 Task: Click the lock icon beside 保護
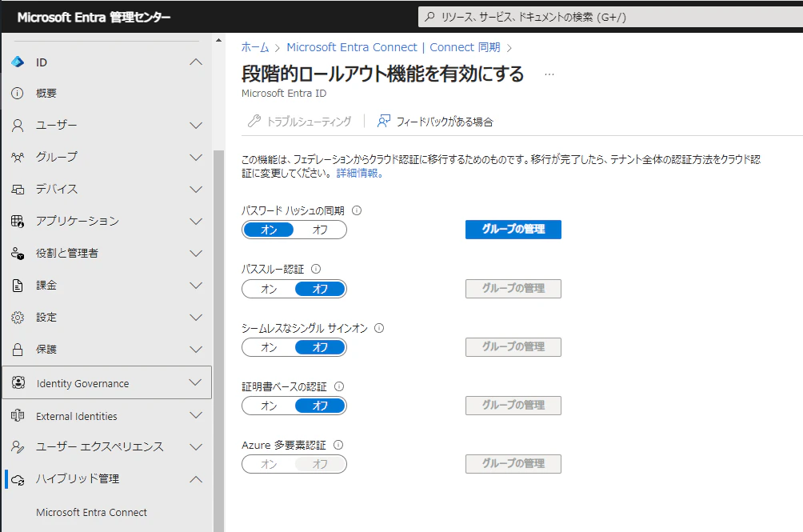click(18, 350)
